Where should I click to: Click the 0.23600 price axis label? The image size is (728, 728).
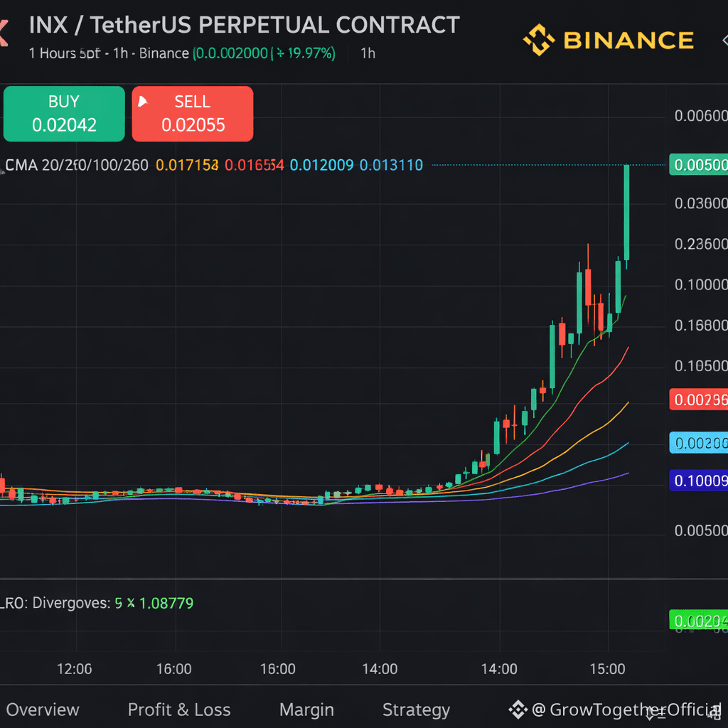(700, 245)
